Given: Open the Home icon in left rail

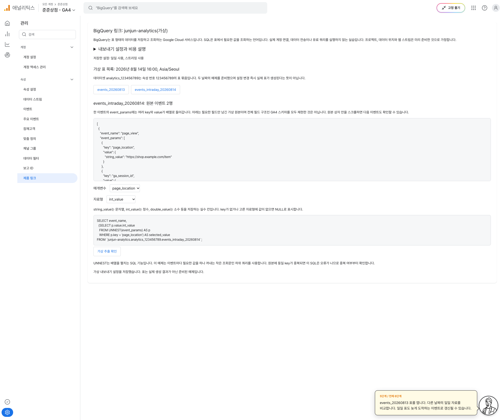Looking at the screenshot, I should [x=7, y=23].
